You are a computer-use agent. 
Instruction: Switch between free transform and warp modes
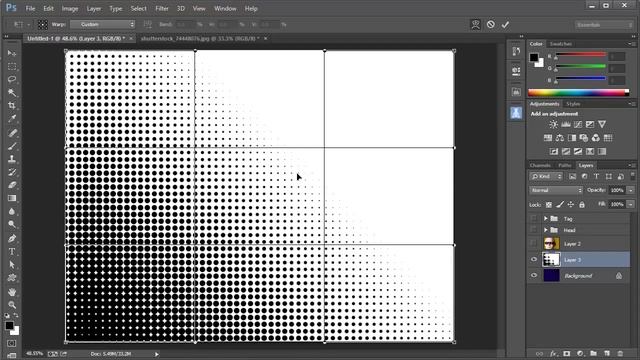click(x=476, y=24)
